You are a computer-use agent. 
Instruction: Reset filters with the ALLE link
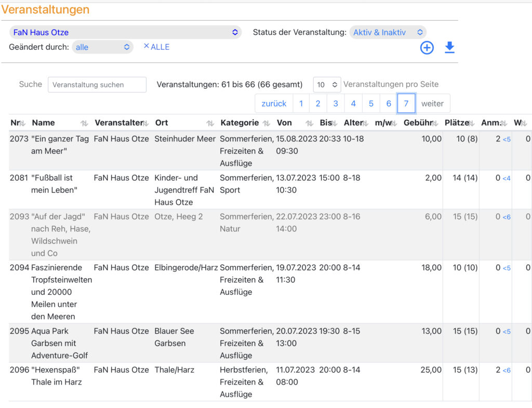pos(156,47)
